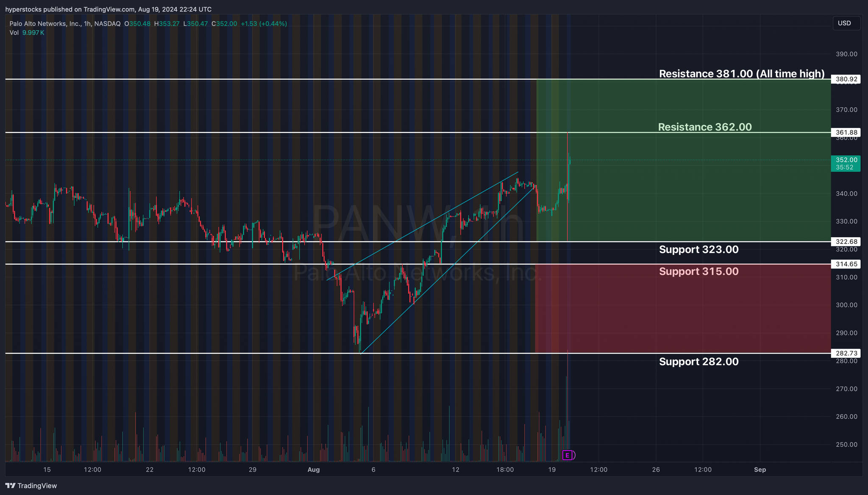Select the Support 315.00 text label
The image size is (868, 495).
(698, 271)
